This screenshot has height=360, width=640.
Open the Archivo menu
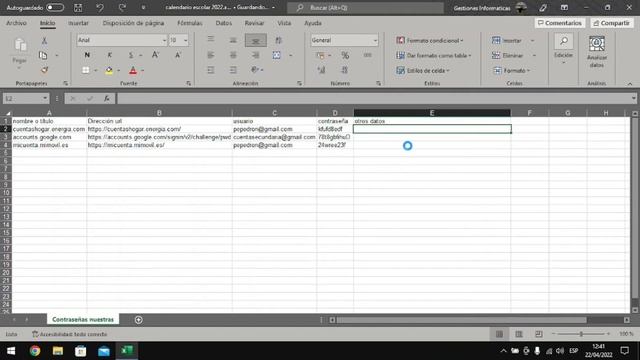tap(16, 23)
